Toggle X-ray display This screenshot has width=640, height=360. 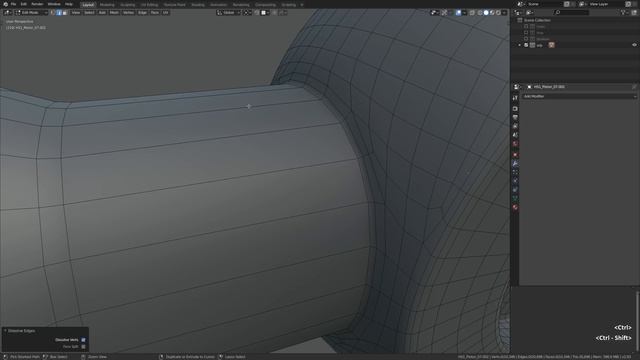click(x=472, y=13)
